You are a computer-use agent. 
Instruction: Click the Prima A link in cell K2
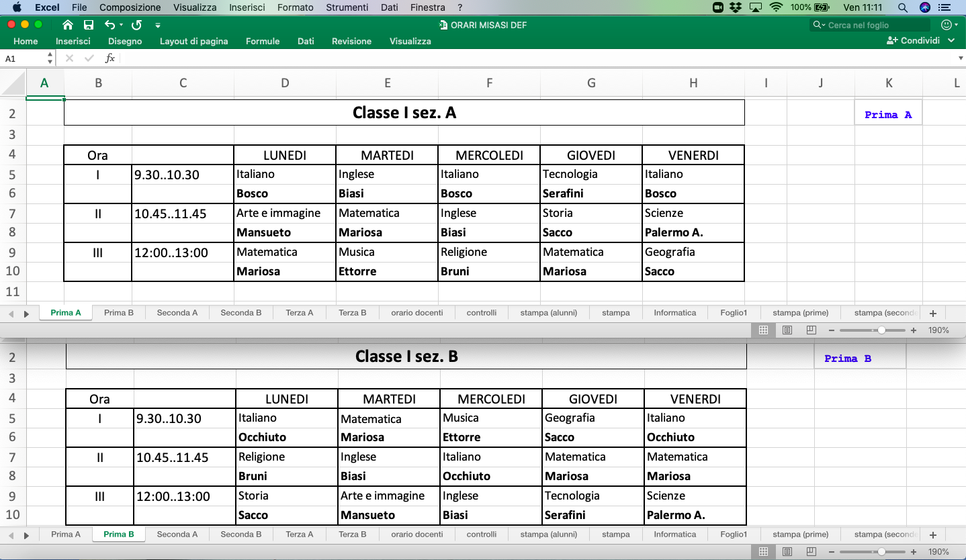888,115
